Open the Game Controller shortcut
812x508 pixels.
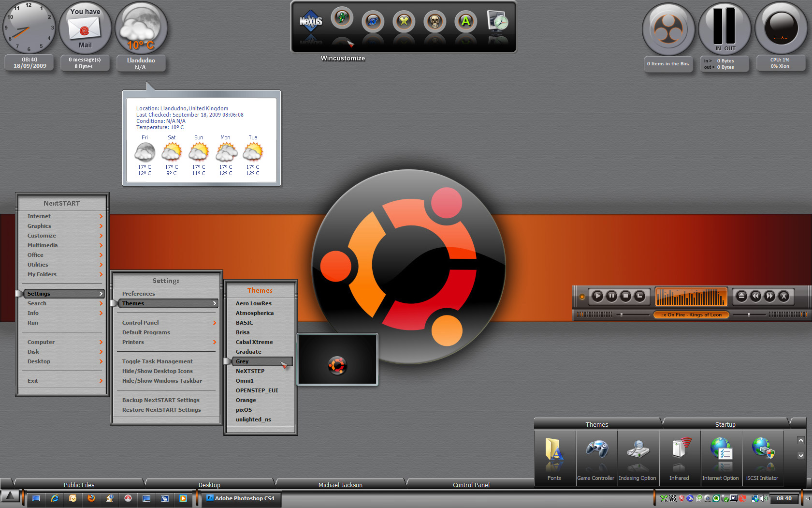[596, 456]
